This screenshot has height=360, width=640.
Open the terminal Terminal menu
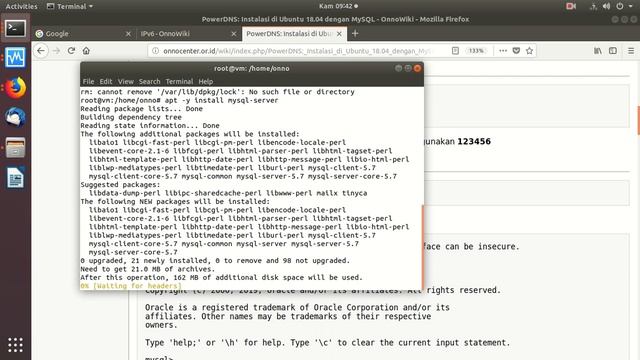tap(179, 81)
